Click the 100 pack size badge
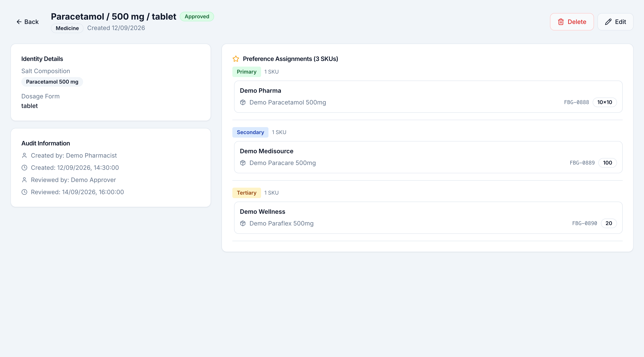This screenshot has width=644, height=357. (607, 163)
